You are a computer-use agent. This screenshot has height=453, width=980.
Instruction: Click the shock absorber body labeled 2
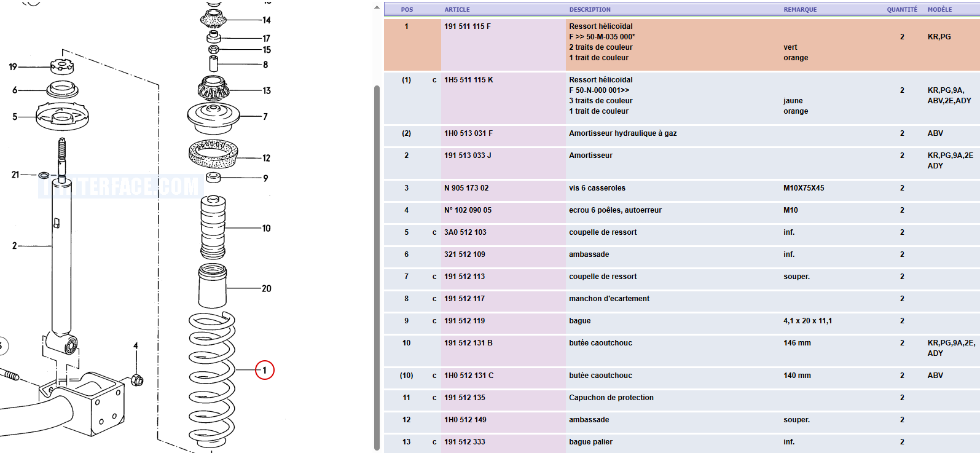(61, 258)
